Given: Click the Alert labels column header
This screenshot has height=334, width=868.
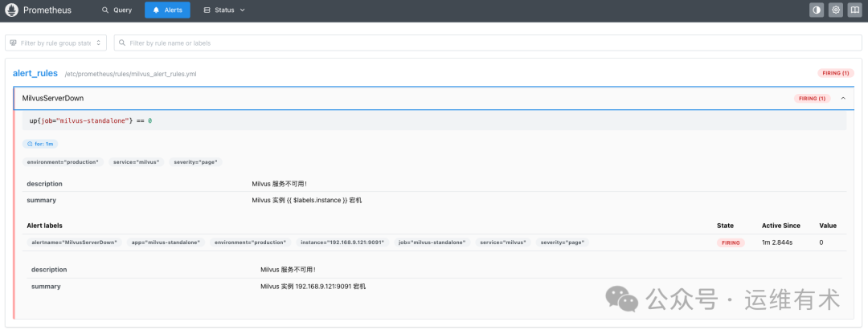Looking at the screenshot, I should (x=45, y=226).
